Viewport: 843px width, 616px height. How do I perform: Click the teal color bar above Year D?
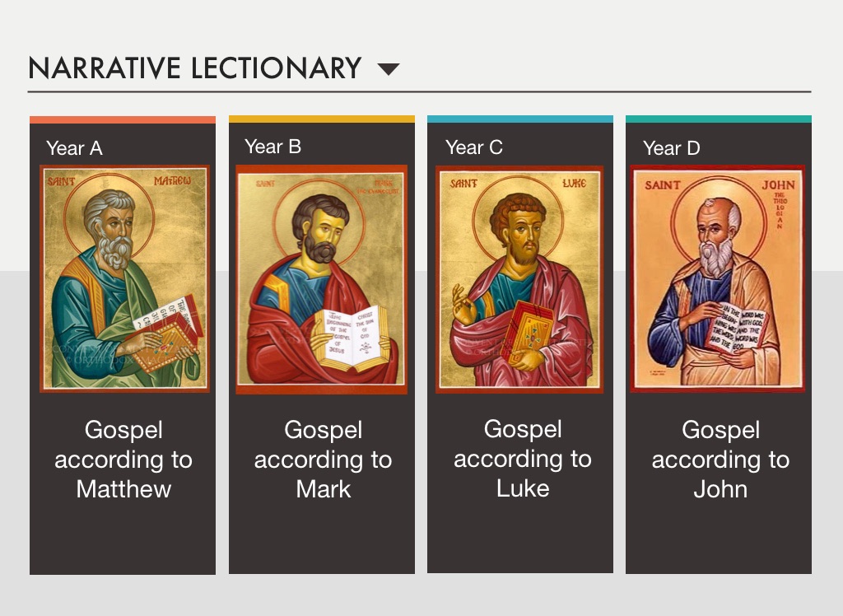click(x=718, y=119)
